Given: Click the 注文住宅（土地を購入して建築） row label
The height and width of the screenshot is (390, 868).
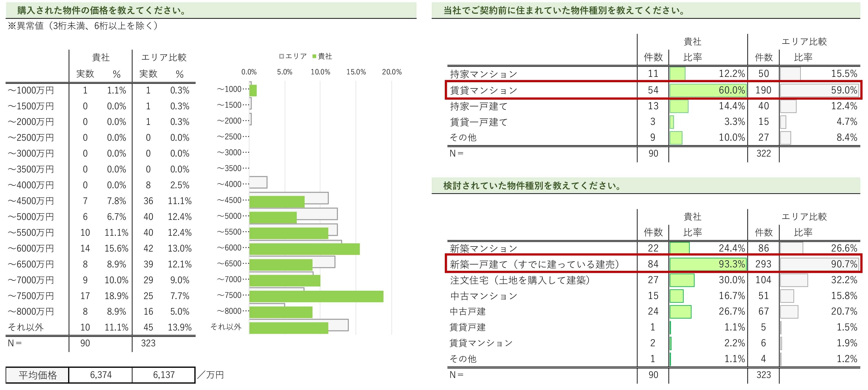Looking at the screenshot, I should [x=520, y=280].
